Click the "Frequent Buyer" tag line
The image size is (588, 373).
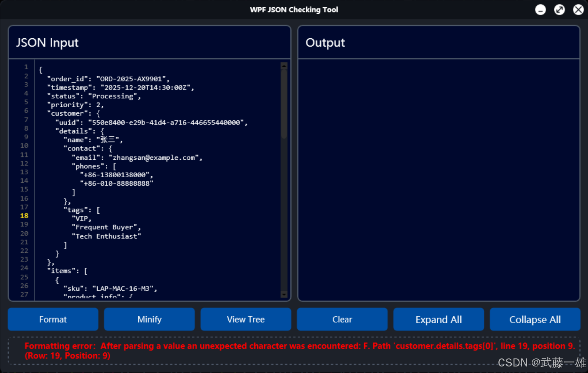click(x=106, y=227)
